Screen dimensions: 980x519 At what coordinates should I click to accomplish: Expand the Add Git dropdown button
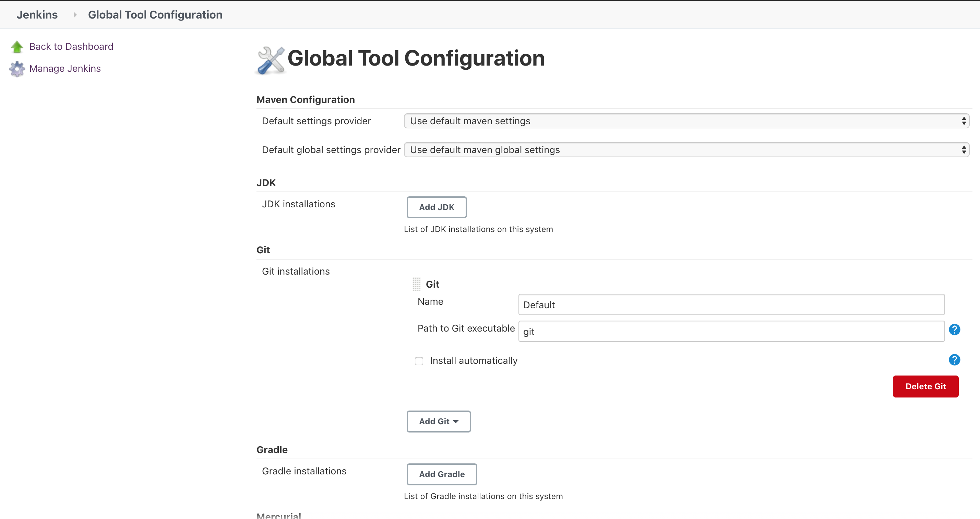438,421
